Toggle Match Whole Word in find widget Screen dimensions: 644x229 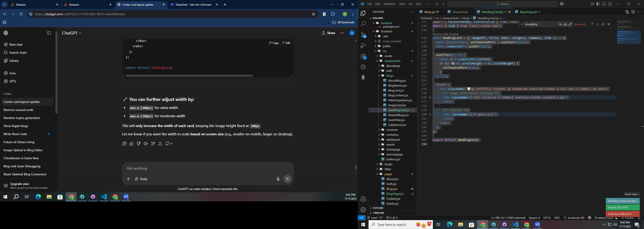click(x=565, y=24)
